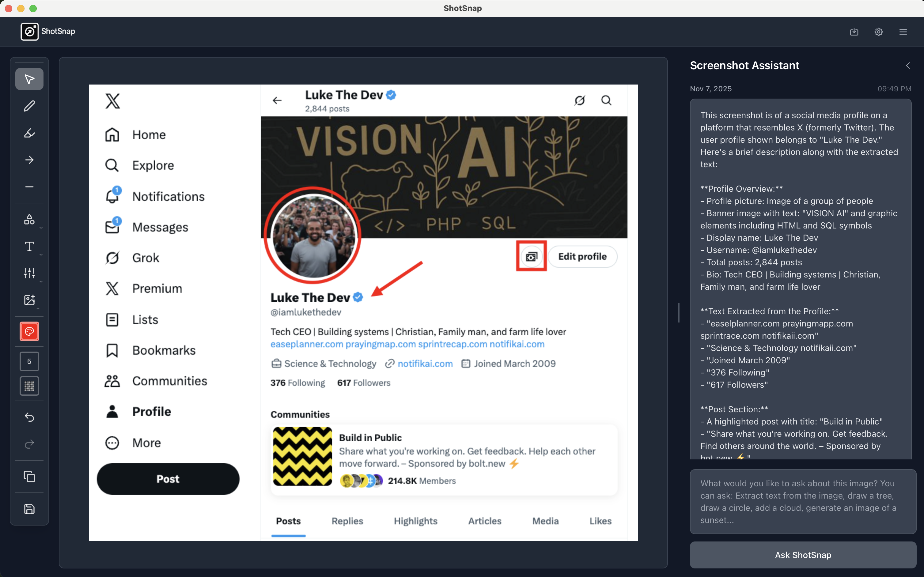Collapse the Screenshot Assistant panel
This screenshot has height=577, width=924.
point(907,65)
